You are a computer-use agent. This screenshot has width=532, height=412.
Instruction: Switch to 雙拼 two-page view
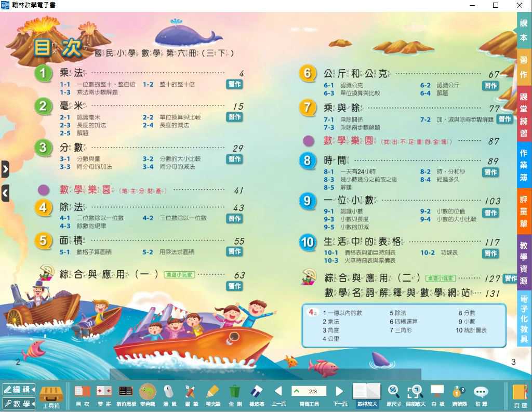coord(104,396)
